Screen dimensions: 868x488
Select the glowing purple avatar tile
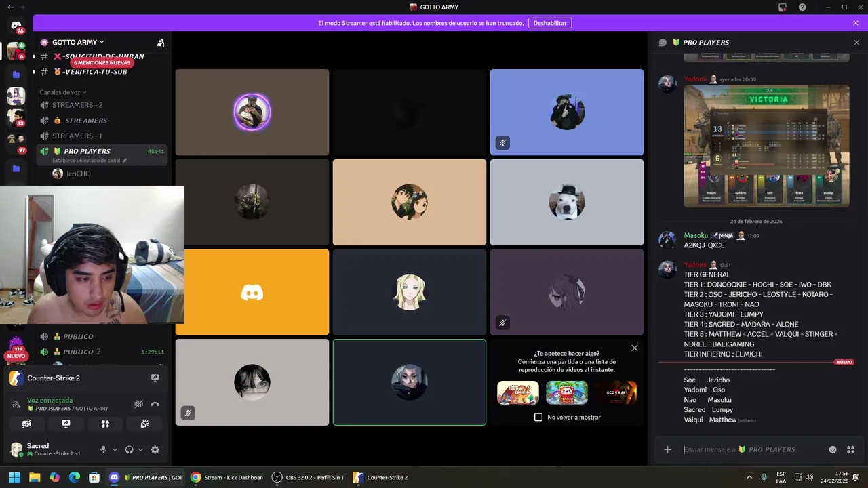tap(252, 112)
